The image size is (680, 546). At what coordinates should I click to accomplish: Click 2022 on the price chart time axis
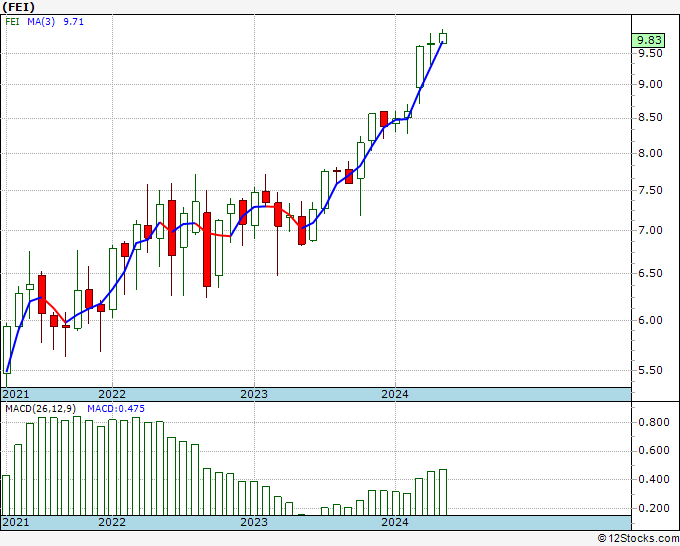tap(112, 394)
